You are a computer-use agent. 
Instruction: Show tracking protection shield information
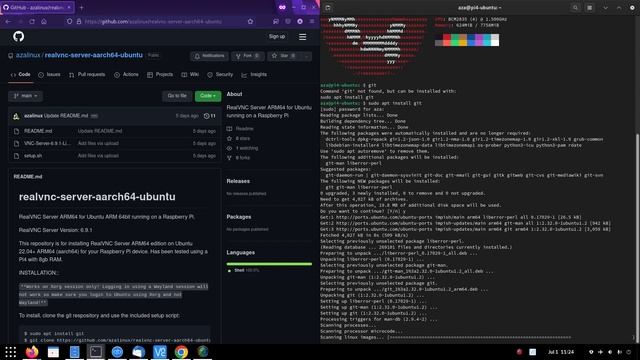[69, 21]
